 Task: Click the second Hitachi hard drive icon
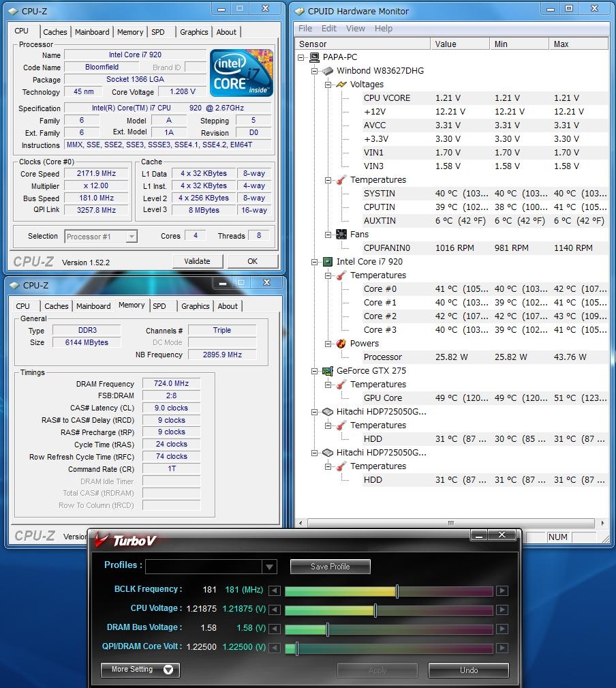[x=328, y=452]
